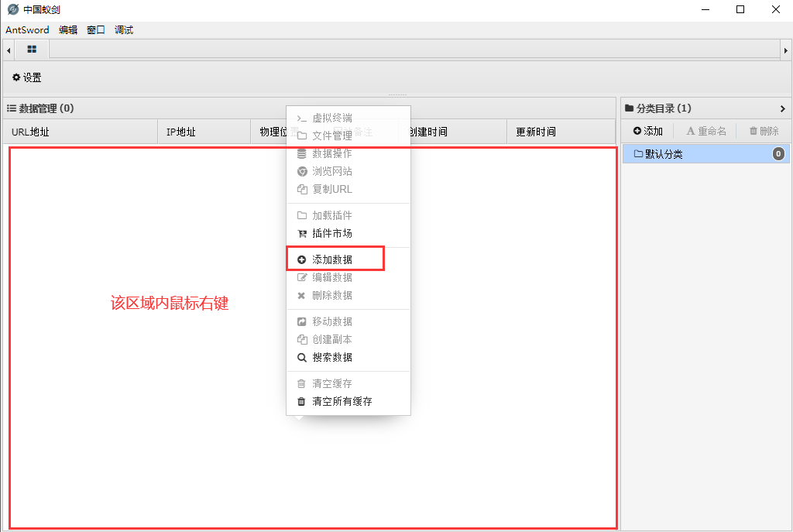Click the trash icon for 清空所有缓存
This screenshot has width=793, height=532.
(x=302, y=402)
